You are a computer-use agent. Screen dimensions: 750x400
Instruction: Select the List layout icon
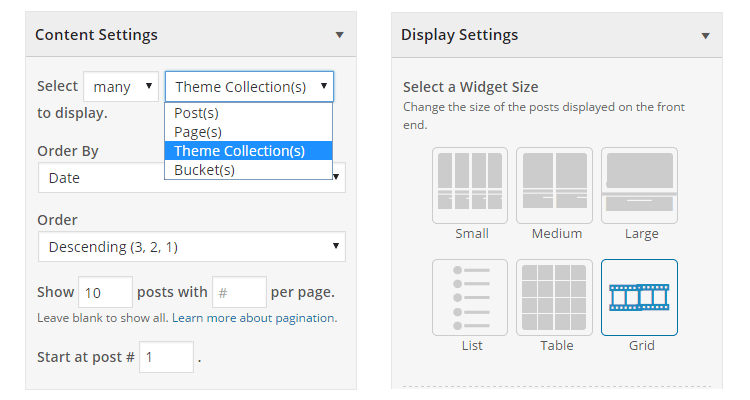tap(470, 297)
